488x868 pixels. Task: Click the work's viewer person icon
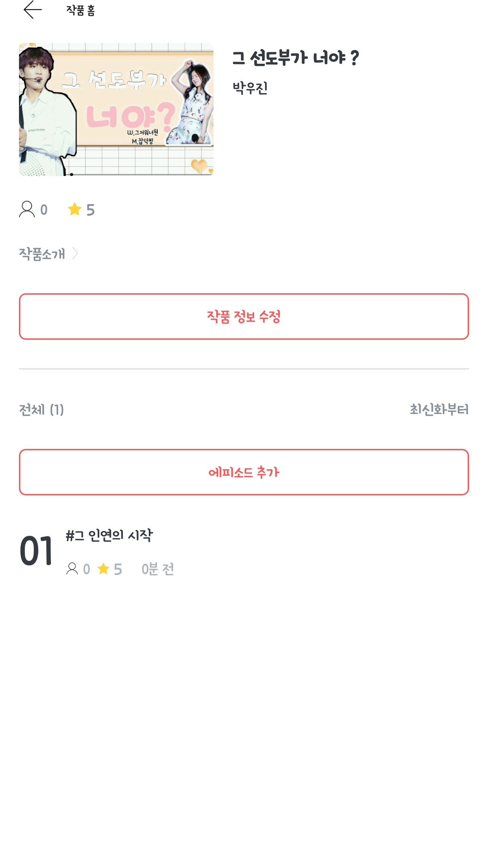coord(27,209)
